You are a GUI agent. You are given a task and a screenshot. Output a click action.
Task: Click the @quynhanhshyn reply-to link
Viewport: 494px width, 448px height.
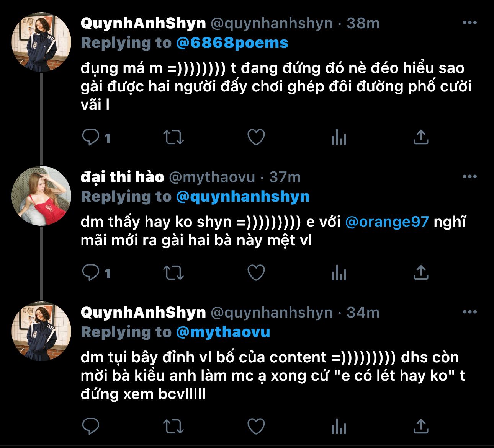(243, 197)
